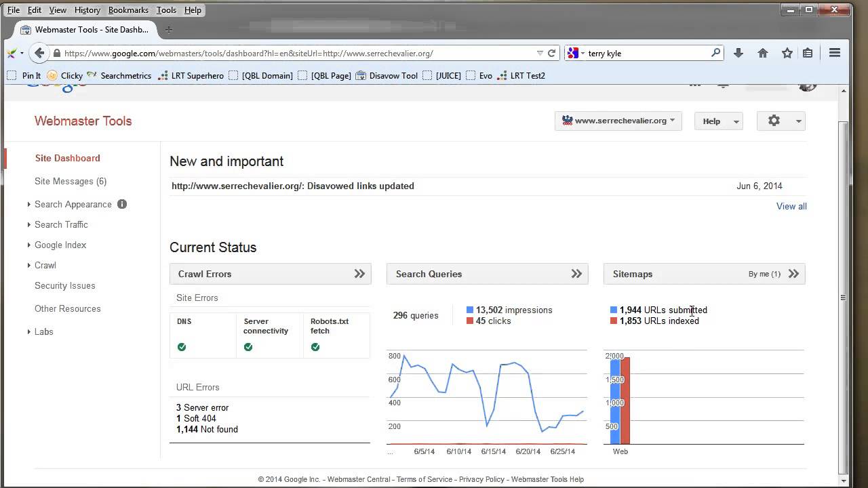Click the browser Back arrow button
Viewport: 868px width, 488px height.
(x=39, y=53)
